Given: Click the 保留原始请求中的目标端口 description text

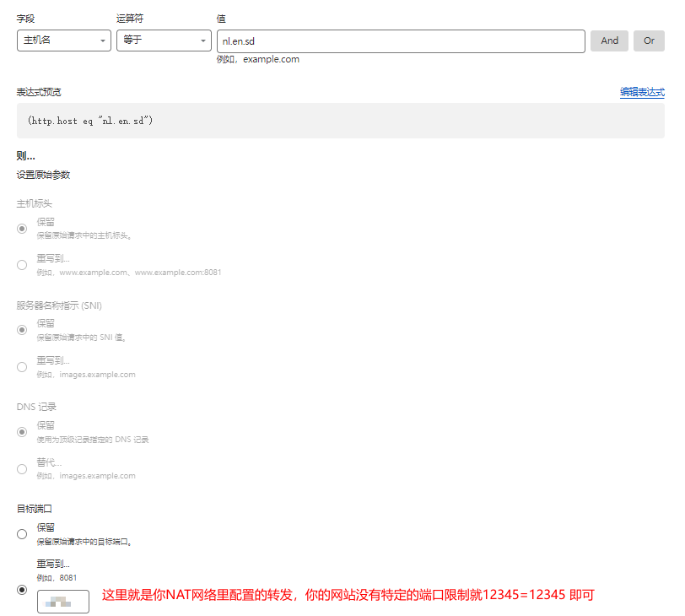Looking at the screenshot, I should (x=84, y=542).
